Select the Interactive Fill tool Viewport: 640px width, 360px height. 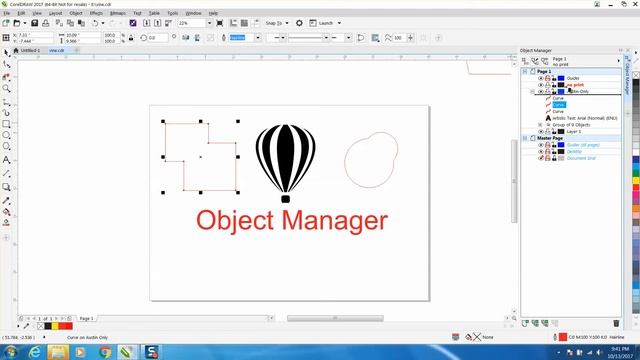(6, 212)
